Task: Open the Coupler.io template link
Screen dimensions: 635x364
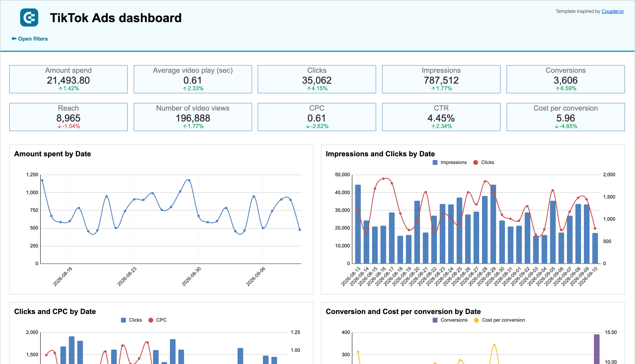Action: 612,11
